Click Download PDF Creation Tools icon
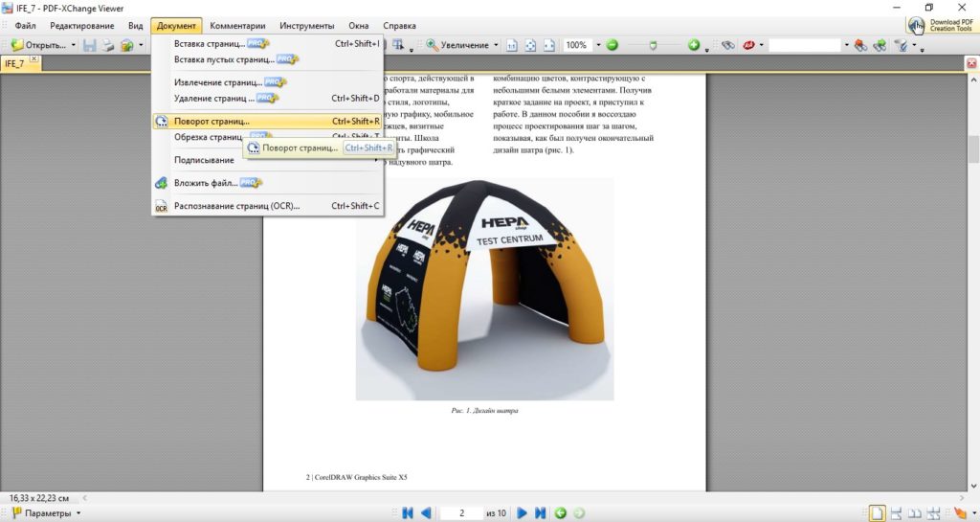Viewport: 980px width, 522px height. click(x=916, y=25)
